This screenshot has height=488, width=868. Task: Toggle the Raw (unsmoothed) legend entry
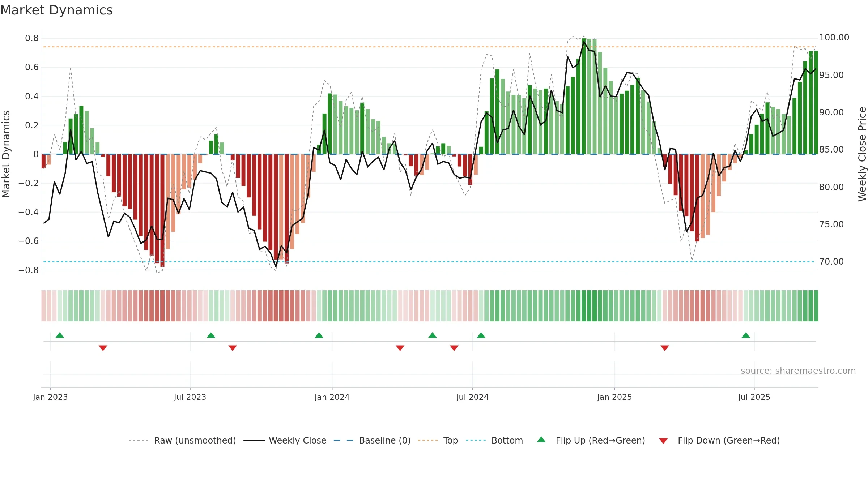182,440
